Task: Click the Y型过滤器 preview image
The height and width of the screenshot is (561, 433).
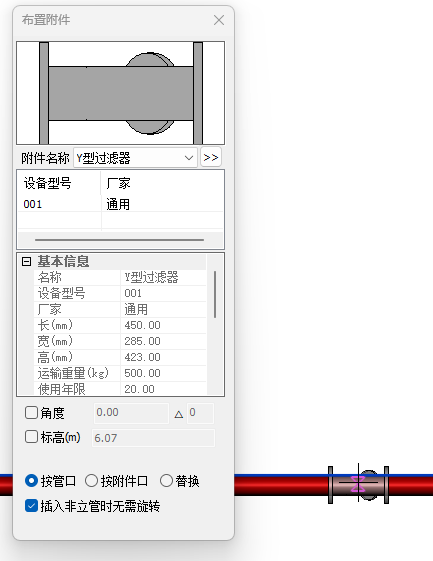Action: point(121,93)
